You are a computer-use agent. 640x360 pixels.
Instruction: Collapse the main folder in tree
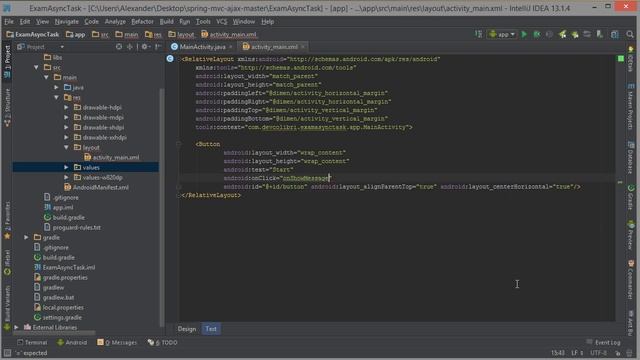pyautogui.click(x=46, y=77)
